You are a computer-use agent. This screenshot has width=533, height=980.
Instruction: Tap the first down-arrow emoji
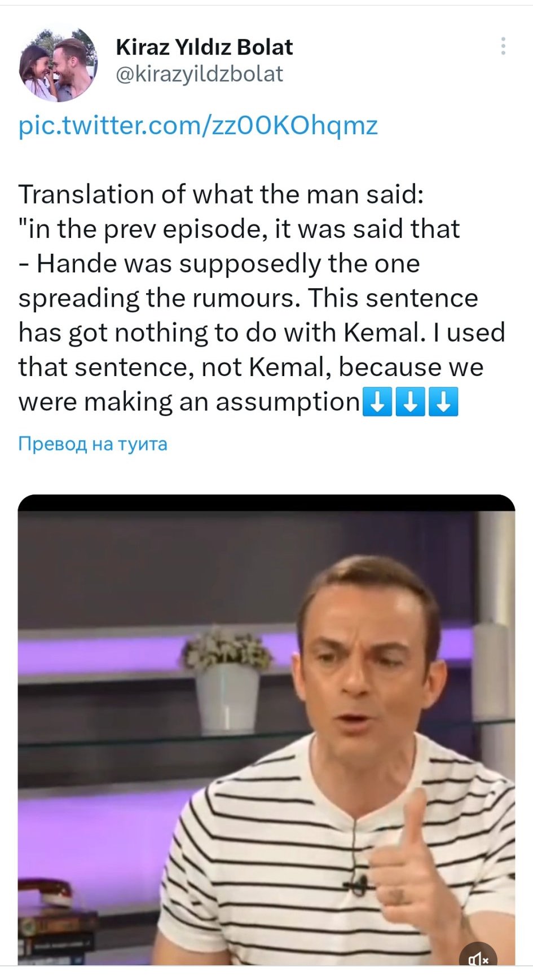tap(377, 401)
